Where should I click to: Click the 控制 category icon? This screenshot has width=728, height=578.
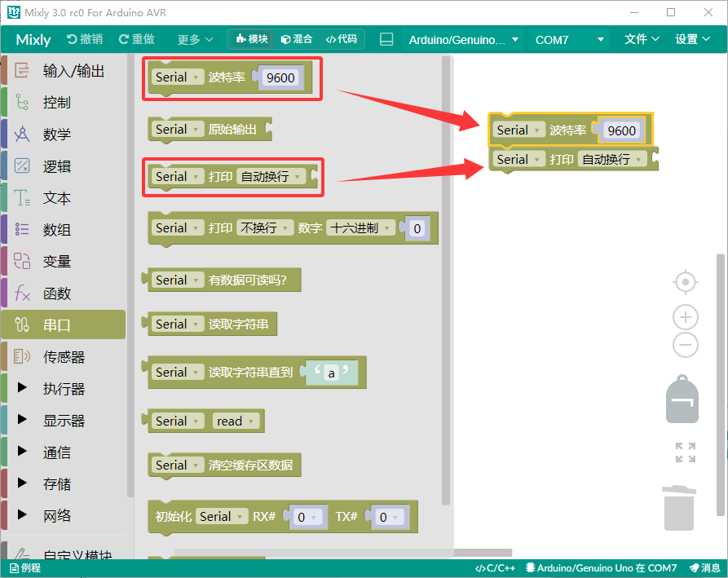[x=22, y=102]
